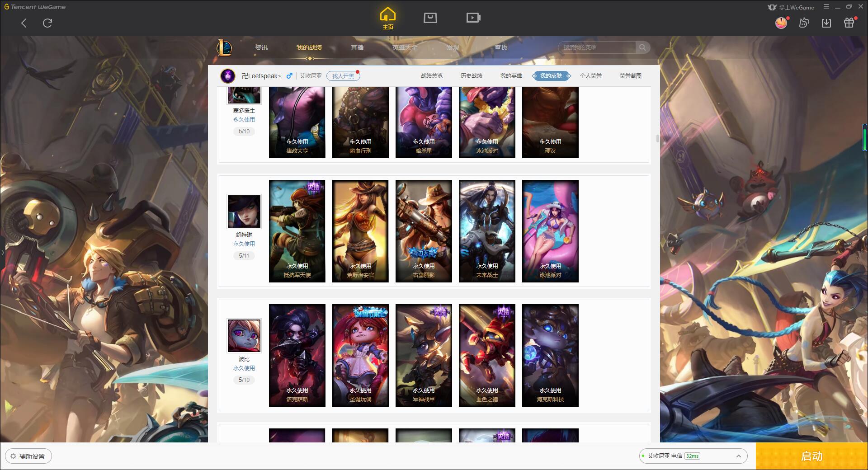Image resolution: width=868 pixels, height=470 pixels.
Task: Open the 发现 tab
Action: click(453, 47)
